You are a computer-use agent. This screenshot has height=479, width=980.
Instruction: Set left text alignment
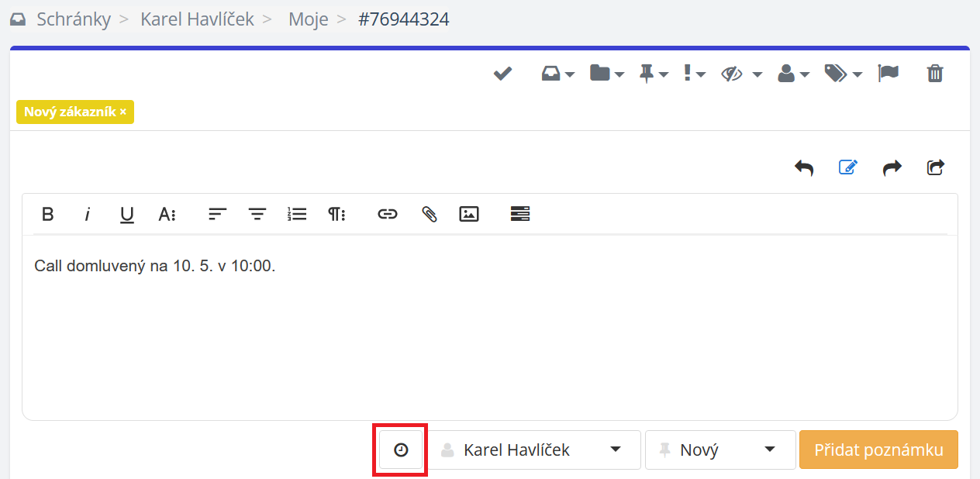pyautogui.click(x=217, y=214)
